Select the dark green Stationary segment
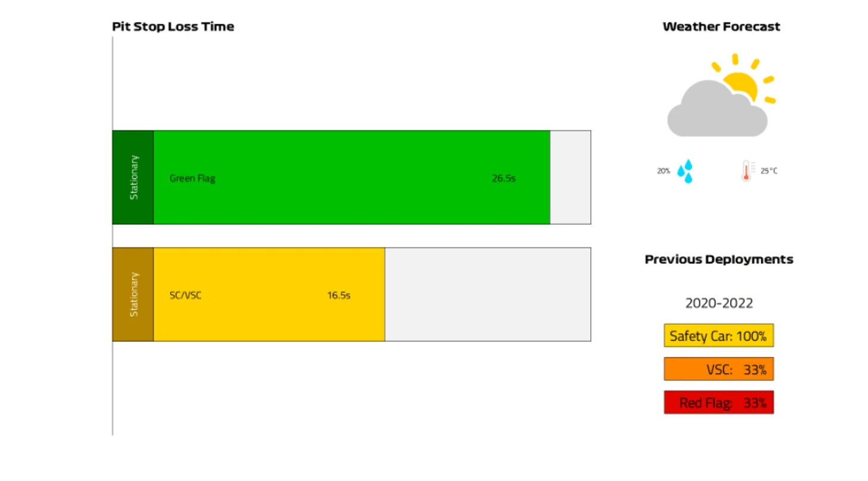 tap(133, 177)
